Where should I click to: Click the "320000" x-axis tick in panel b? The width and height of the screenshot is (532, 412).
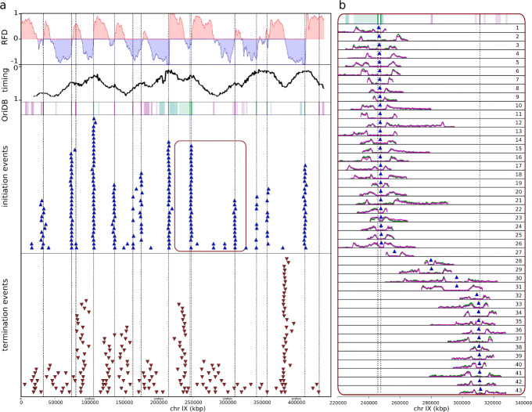(494, 403)
